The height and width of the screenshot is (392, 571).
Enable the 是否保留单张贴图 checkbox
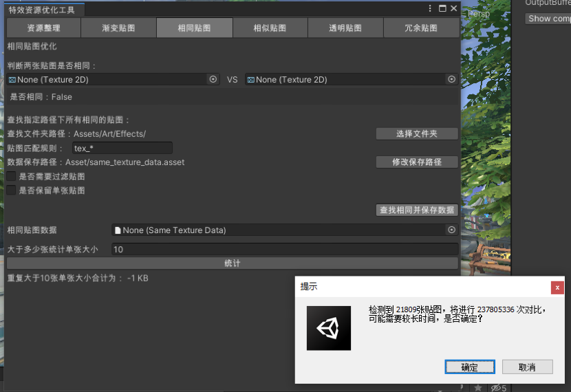11,190
